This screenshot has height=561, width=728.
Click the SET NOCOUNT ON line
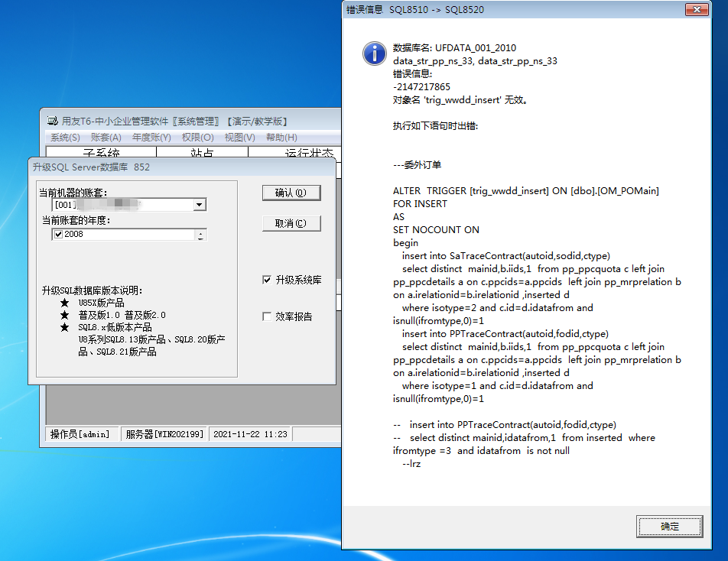click(436, 230)
